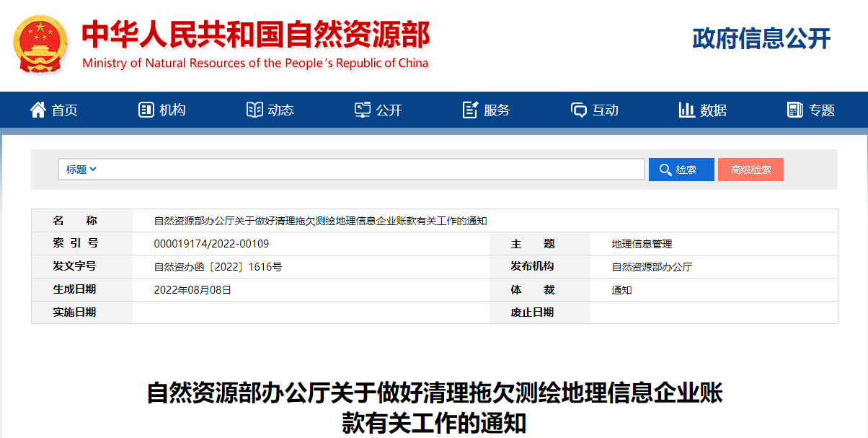Viewport: 868px width, 438px height.
Task: Click the large bold article headline
Action: click(434, 408)
